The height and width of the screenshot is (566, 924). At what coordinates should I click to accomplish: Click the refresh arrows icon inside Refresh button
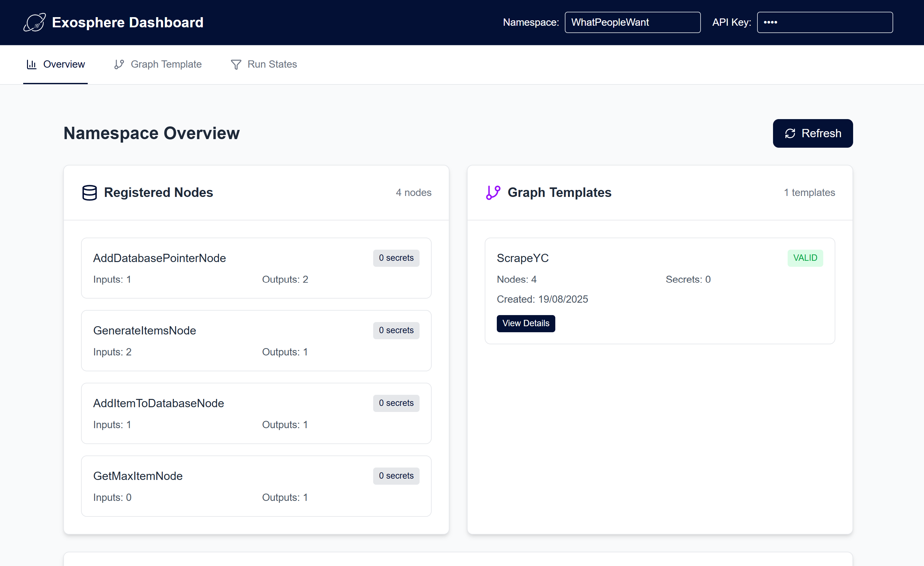point(790,133)
